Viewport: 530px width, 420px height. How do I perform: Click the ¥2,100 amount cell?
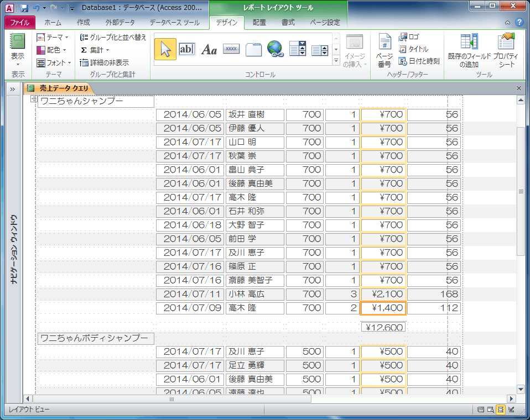(x=383, y=294)
